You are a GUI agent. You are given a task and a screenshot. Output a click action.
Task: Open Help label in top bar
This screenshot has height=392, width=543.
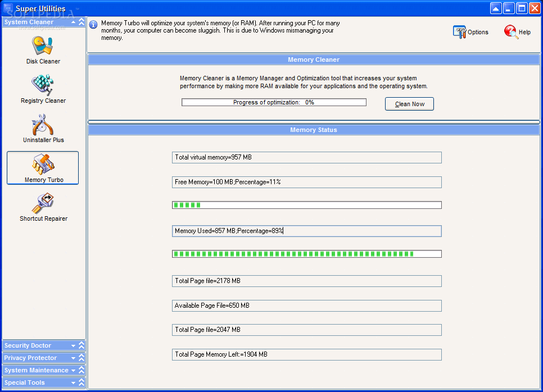tap(524, 32)
